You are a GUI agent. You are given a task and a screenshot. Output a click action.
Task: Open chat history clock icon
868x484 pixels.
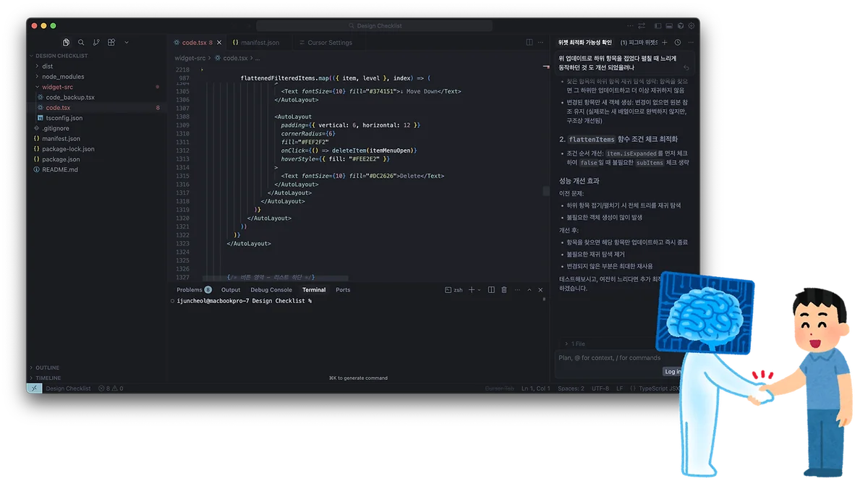tap(678, 43)
